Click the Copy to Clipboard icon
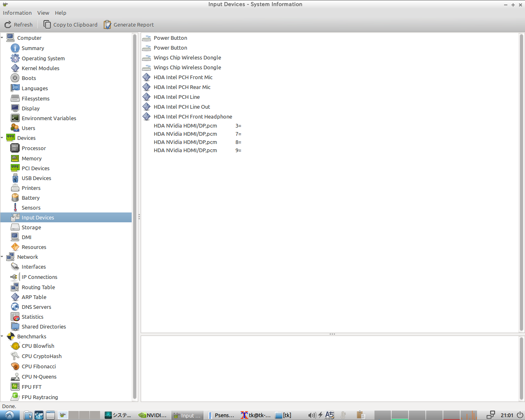The width and height of the screenshot is (525, 420). [47, 25]
